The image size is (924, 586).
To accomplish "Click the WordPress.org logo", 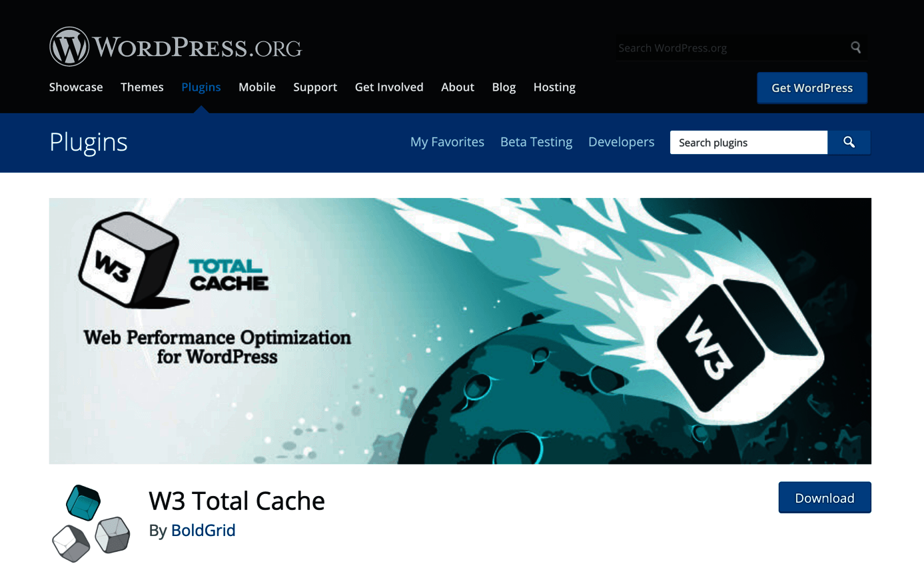I will click(x=175, y=47).
